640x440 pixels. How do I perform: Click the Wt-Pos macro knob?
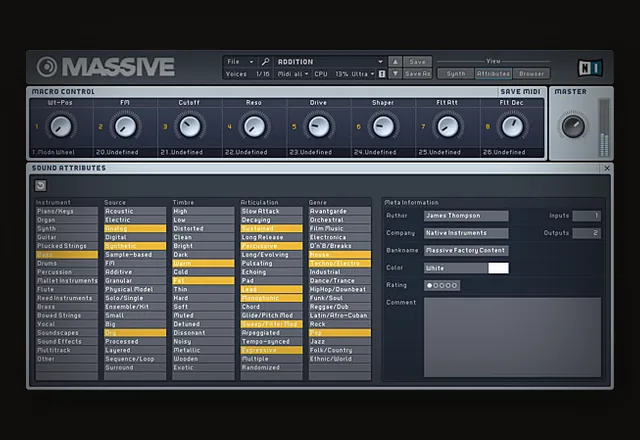click(x=60, y=126)
